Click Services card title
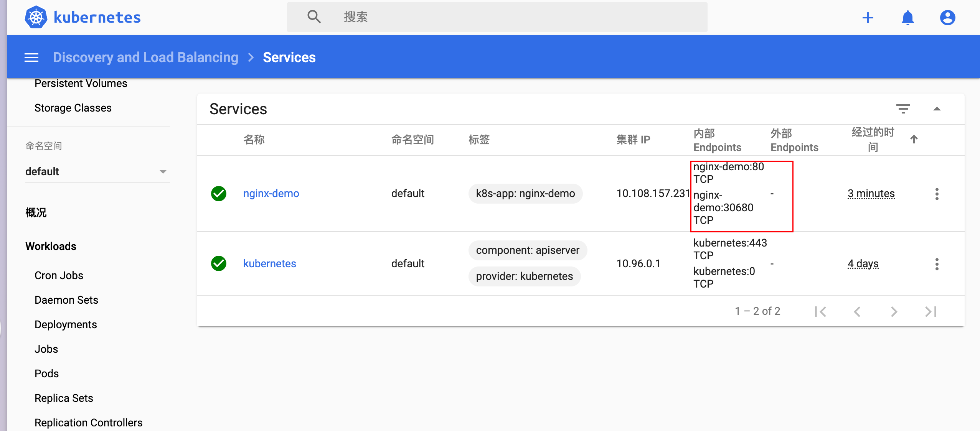 point(238,109)
